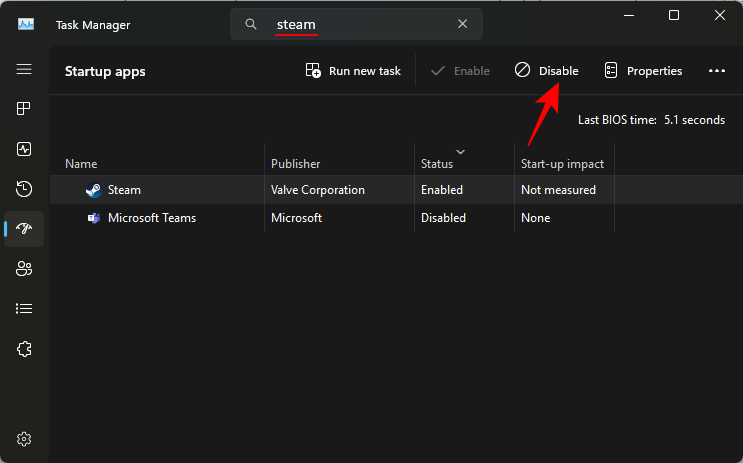Viewport: 743px width, 463px height.
Task: Clear the steam search text
Action: [462, 24]
